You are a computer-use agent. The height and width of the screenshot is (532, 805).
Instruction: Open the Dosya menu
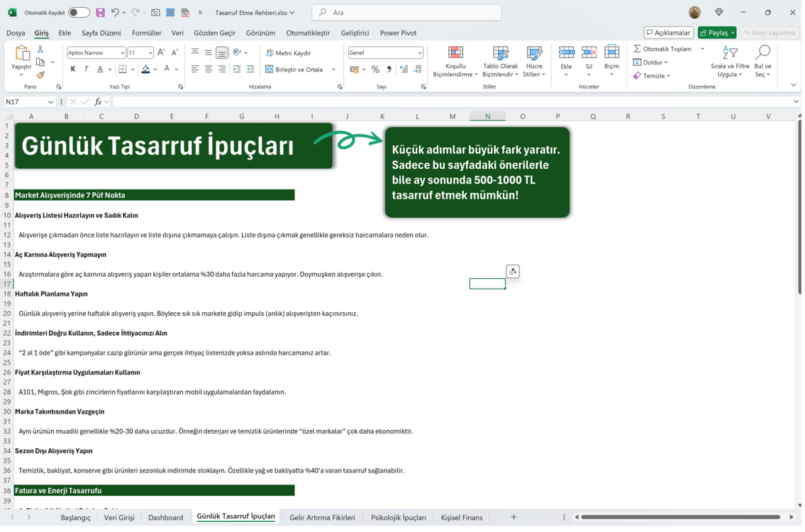tap(16, 33)
